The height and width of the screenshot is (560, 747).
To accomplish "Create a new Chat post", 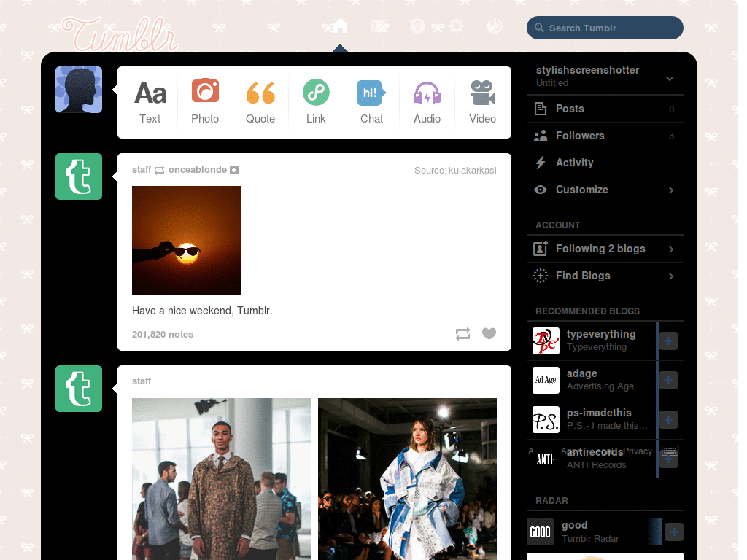I will (371, 102).
